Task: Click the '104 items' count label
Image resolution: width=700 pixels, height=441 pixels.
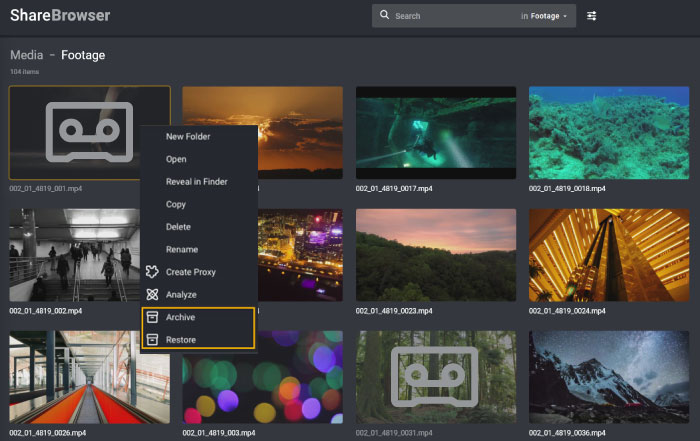Action: coord(25,71)
